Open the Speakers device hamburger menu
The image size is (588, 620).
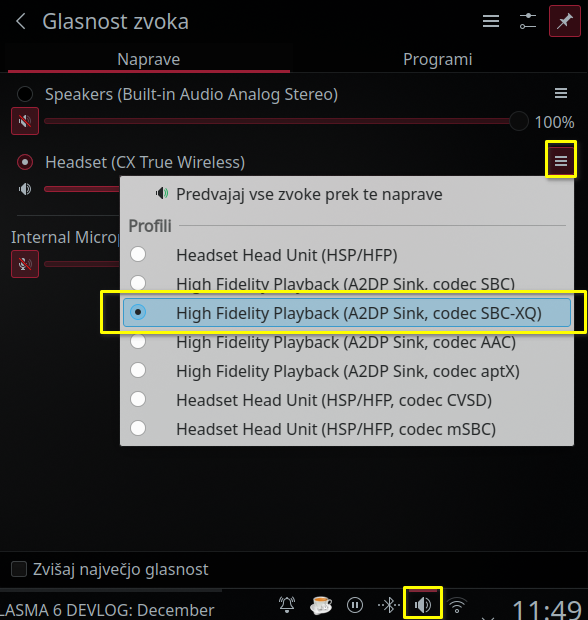point(561,93)
